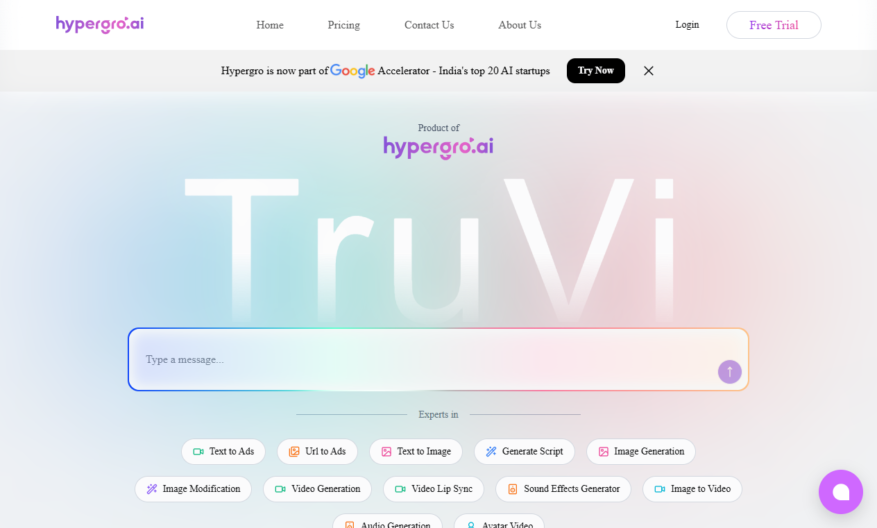Select the Text to Ads chip
Viewport: 877px width, 528px height.
(223, 451)
